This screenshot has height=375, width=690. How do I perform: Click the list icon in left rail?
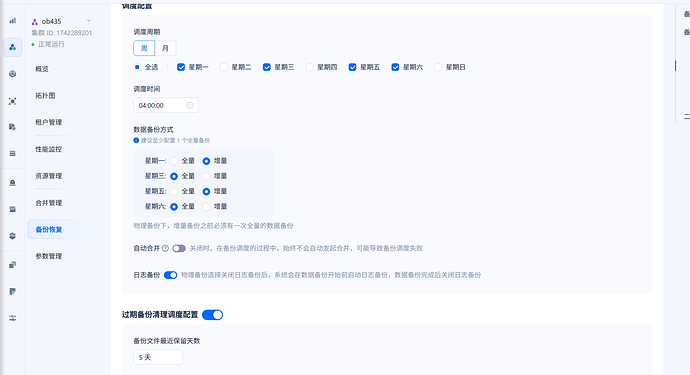pos(12,154)
